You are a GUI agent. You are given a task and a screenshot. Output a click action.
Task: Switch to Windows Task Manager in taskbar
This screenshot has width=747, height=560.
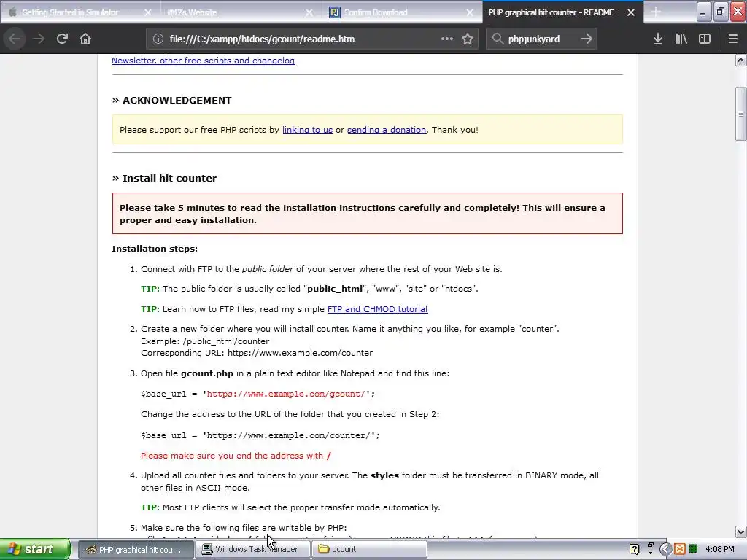pos(251,549)
